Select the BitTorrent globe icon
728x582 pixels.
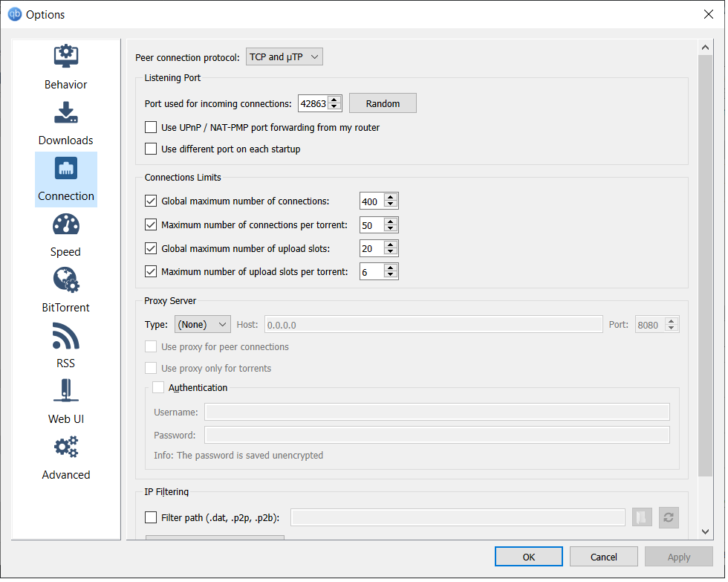click(x=66, y=280)
